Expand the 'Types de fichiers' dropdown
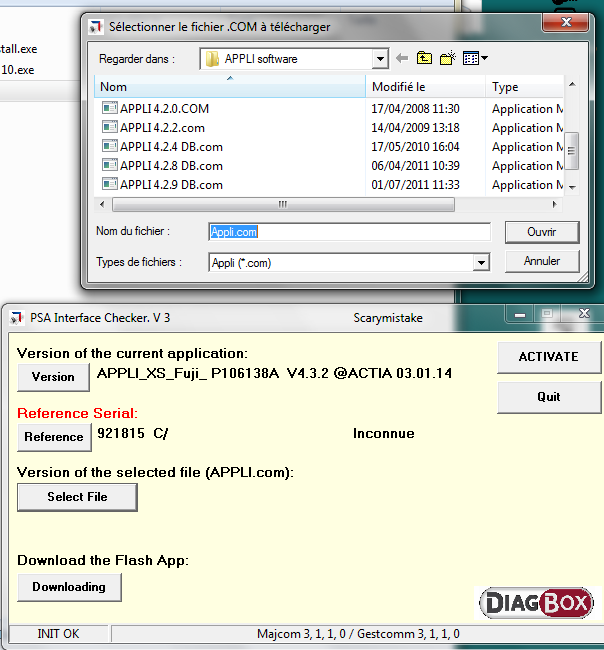604x650 pixels. coord(481,262)
